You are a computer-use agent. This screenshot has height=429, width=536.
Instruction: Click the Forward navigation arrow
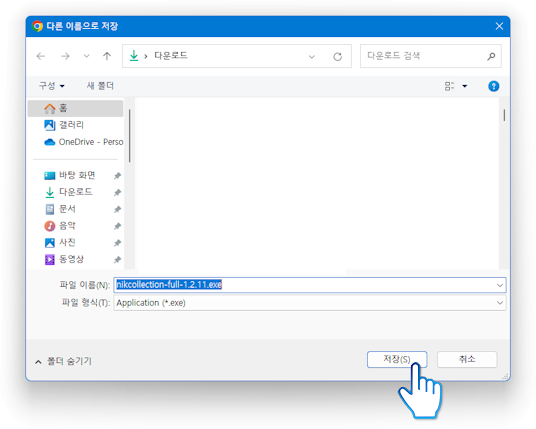(65, 56)
